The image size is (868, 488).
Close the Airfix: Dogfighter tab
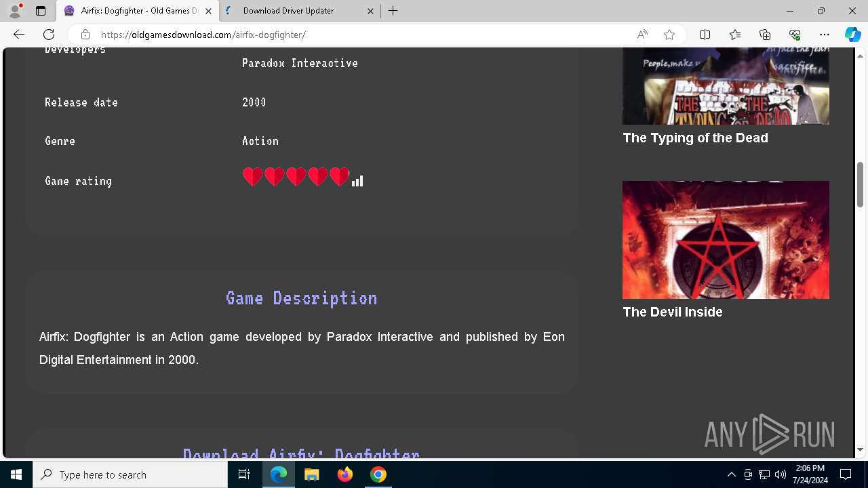click(x=208, y=11)
